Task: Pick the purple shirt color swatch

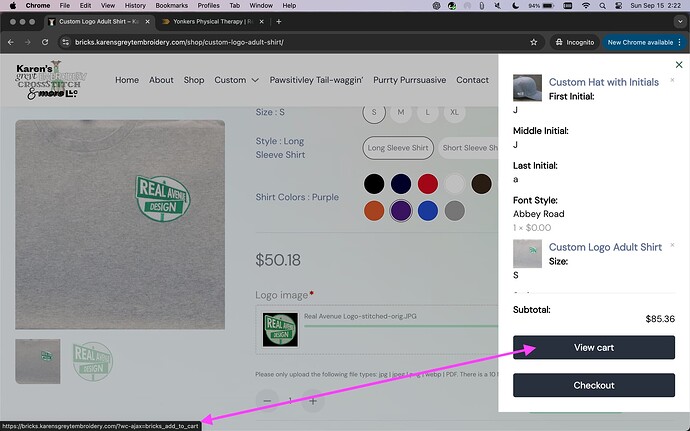Action: [401, 211]
